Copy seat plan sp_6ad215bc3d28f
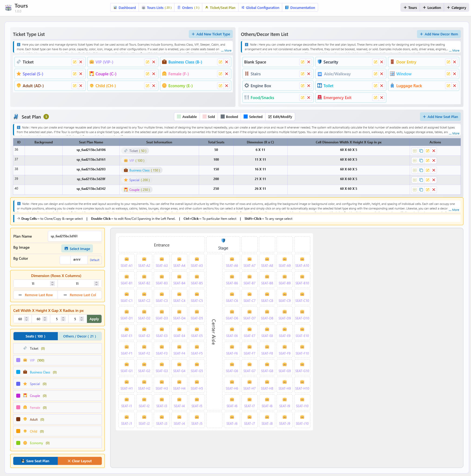Screen dimensions: 471x476 tap(421, 180)
